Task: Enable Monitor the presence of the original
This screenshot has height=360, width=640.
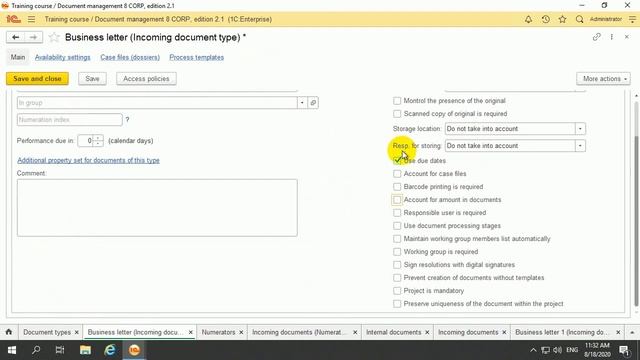Action: (397, 101)
